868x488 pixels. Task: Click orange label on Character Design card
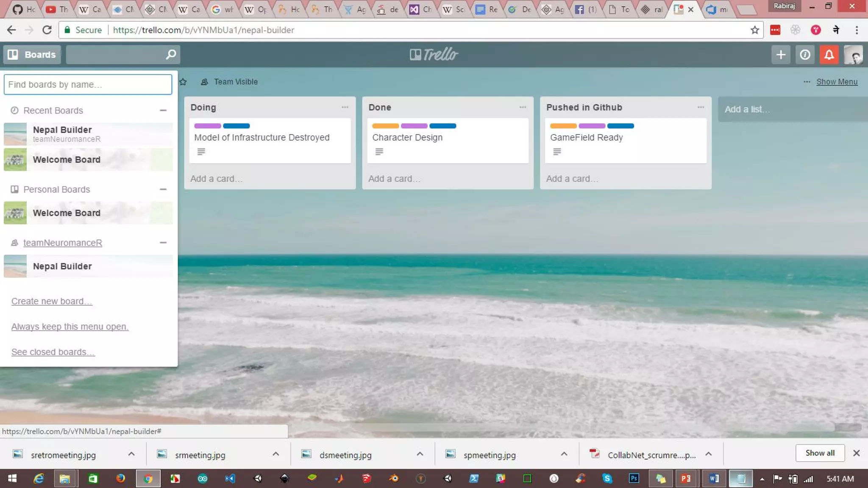click(x=385, y=126)
